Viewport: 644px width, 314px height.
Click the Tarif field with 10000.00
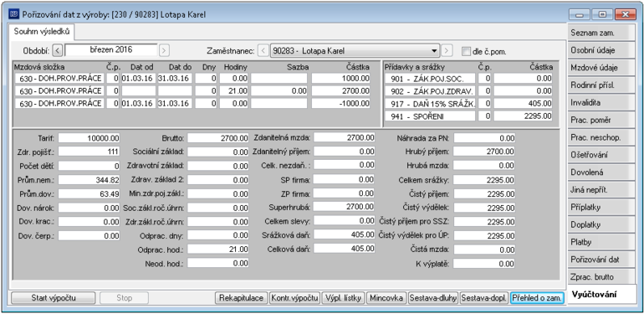[89, 138]
